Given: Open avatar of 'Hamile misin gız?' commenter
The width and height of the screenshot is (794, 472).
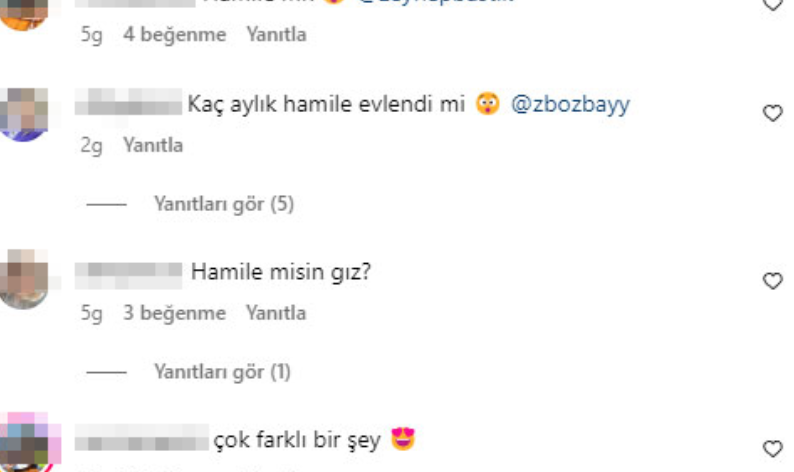Looking at the screenshot, I should coord(23,279).
